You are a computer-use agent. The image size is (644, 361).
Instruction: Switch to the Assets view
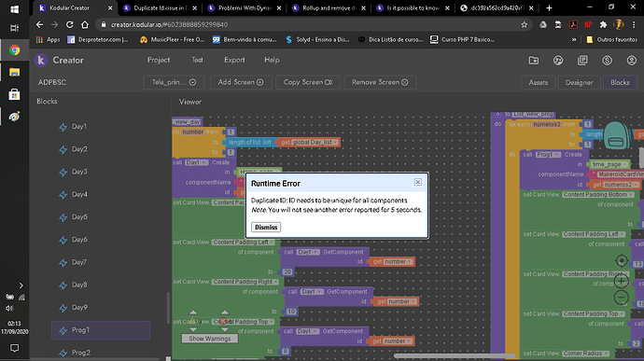click(539, 82)
